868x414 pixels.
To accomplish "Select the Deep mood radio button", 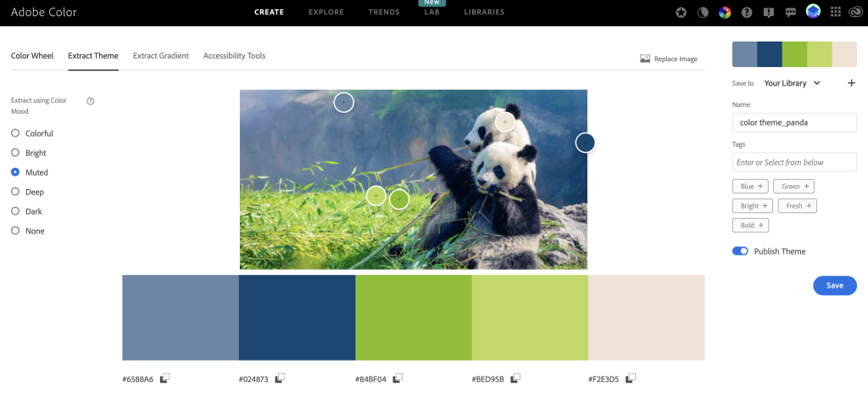I will click(15, 192).
